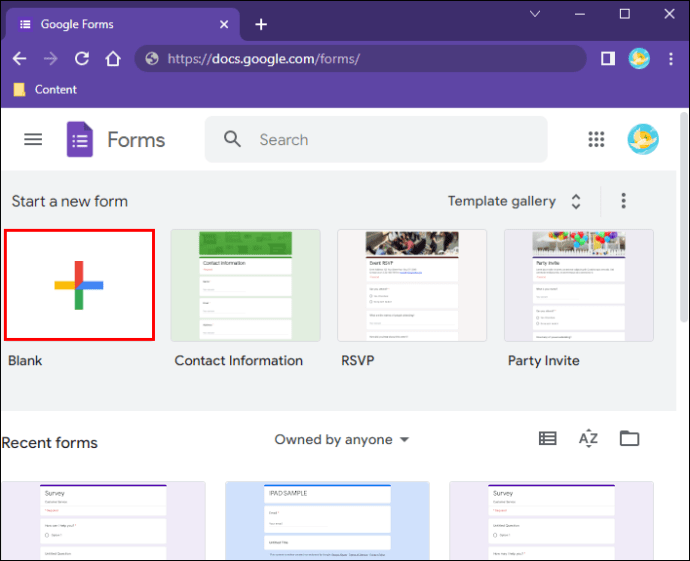The height and width of the screenshot is (561, 690).
Task: Open the tab search chevron
Action: [535, 14]
